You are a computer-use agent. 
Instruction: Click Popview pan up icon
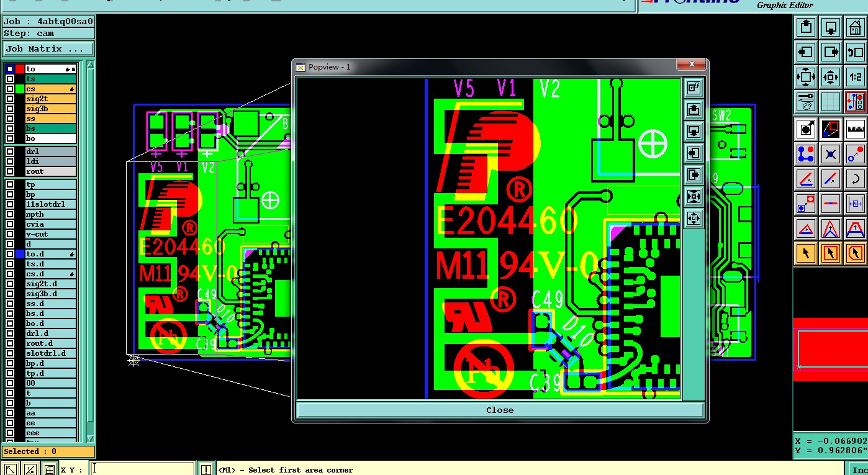pos(694,110)
